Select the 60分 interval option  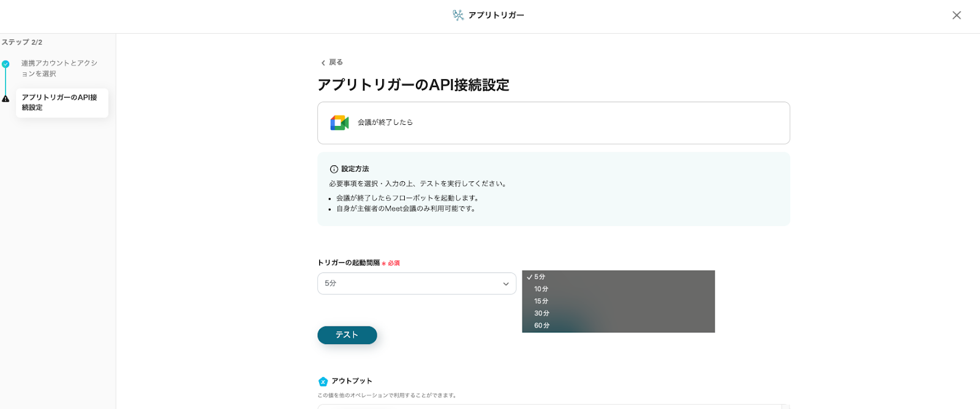point(541,326)
